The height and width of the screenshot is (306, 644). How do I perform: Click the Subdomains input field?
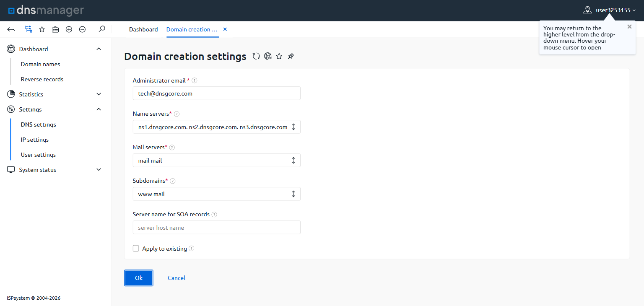pyautogui.click(x=217, y=194)
